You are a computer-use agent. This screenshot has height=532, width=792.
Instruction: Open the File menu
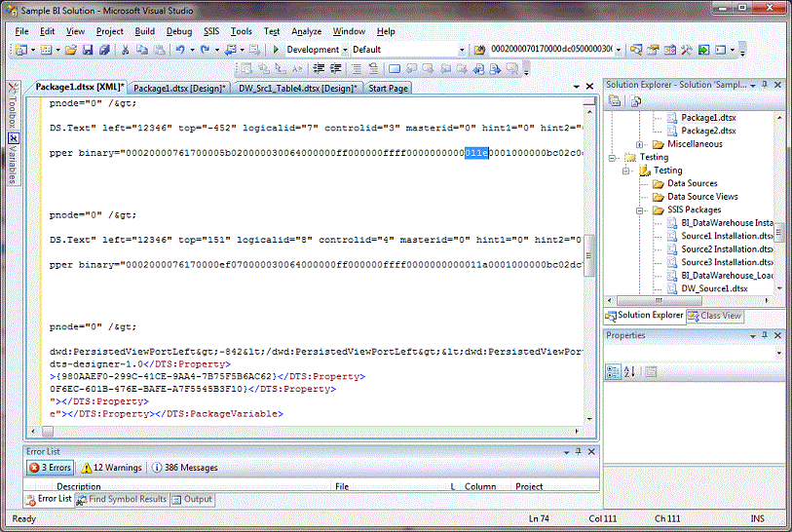[21, 31]
